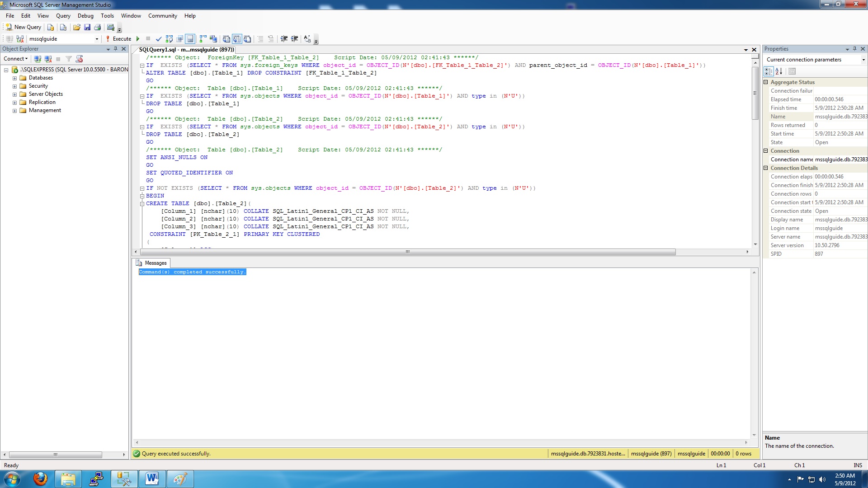868x488 pixels.
Task: Switch to Results to File
Action: pos(247,39)
